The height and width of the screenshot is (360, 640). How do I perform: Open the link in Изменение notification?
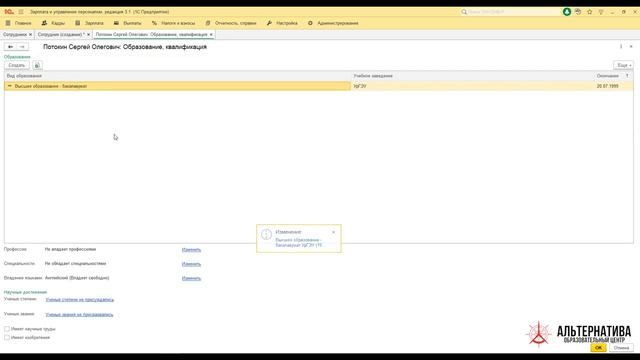point(299,242)
